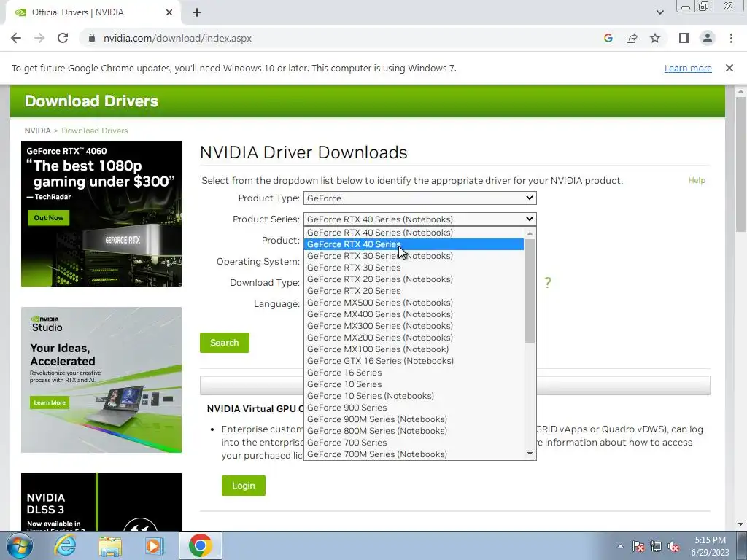Click the Download Type question mark
Image resolution: width=747 pixels, height=560 pixels.
point(548,282)
